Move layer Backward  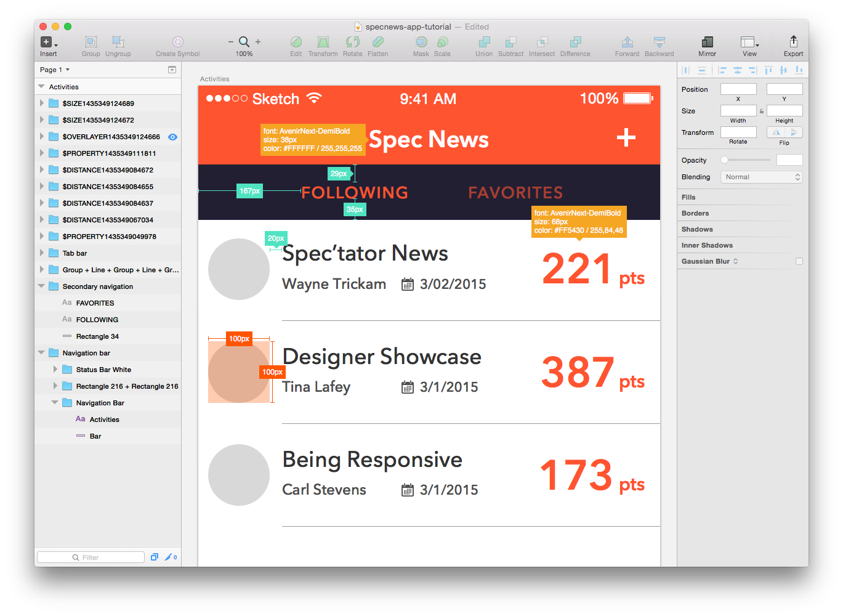pyautogui.click(x=659, y=42)
